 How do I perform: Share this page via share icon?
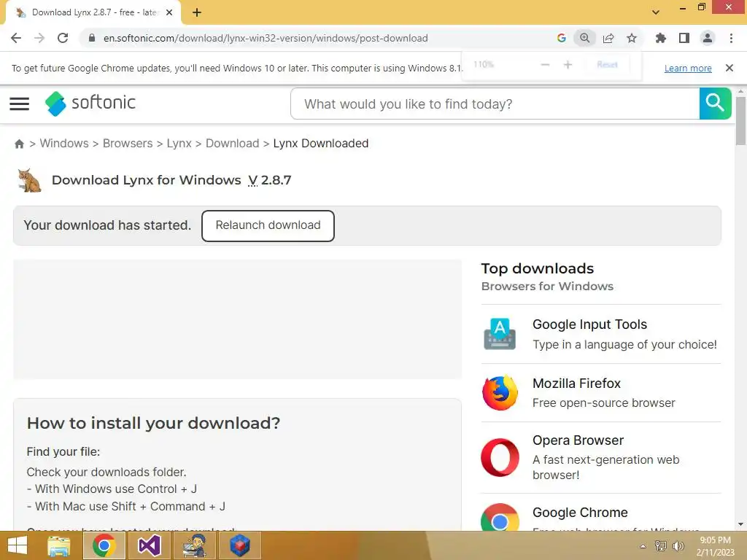coord(608,38)
